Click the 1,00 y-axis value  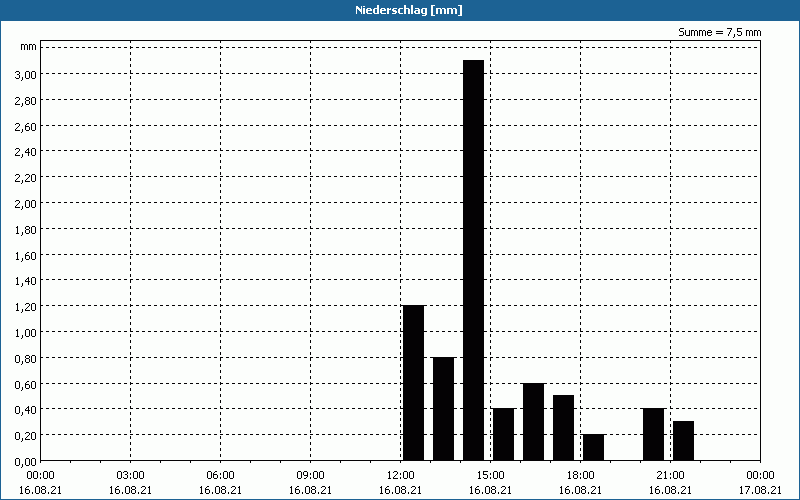(x=26, y=333)
